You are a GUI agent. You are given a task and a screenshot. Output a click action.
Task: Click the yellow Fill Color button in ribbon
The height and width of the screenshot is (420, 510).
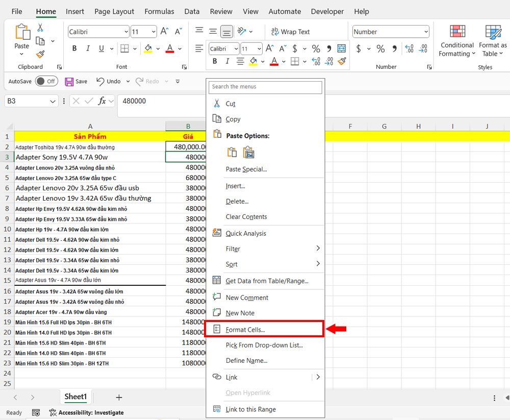[148, 49]
